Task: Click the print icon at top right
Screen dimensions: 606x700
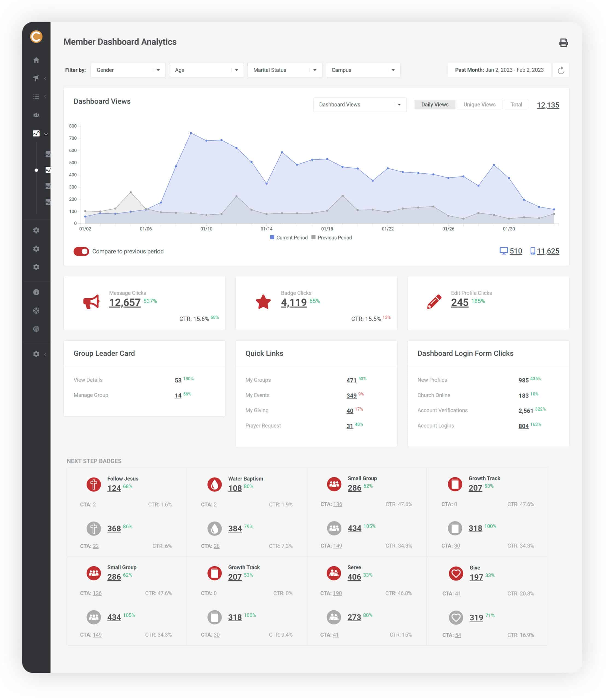Action: pyautogui.click(x=563, y=43)
